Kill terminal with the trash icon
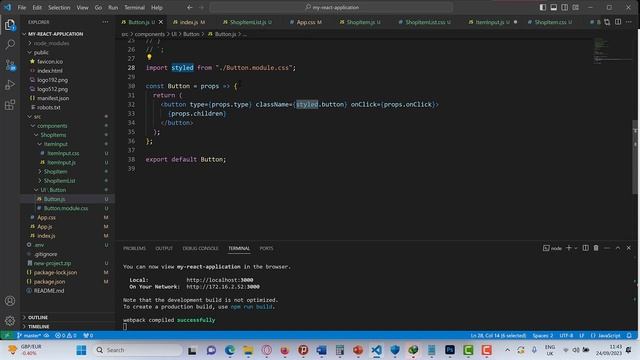 pos(596,248)
